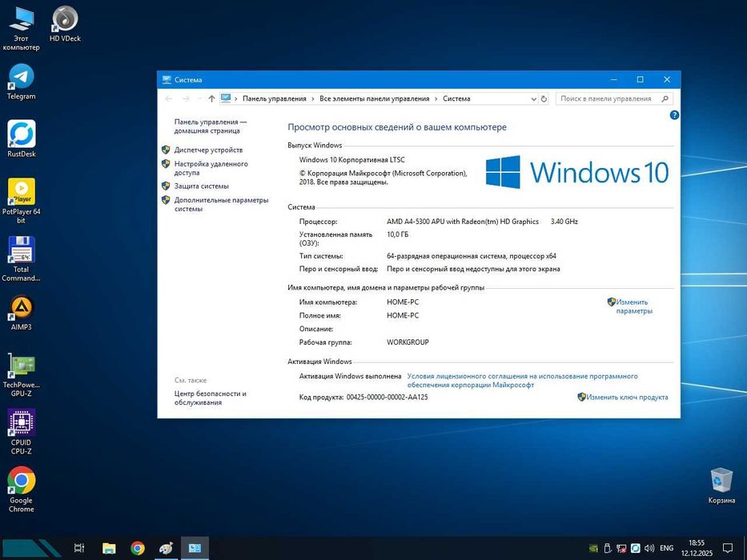Select the CPUID CPU-Z desktop icon
Image resolution: width=747 pixels, height=560 pixels.
point(21,432)
